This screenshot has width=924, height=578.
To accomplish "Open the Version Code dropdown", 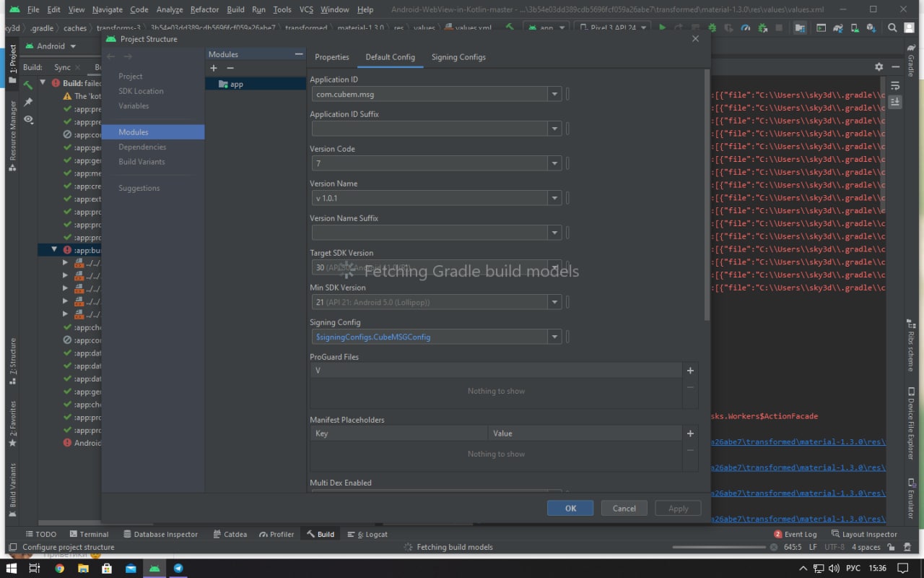I will (554, 163).
